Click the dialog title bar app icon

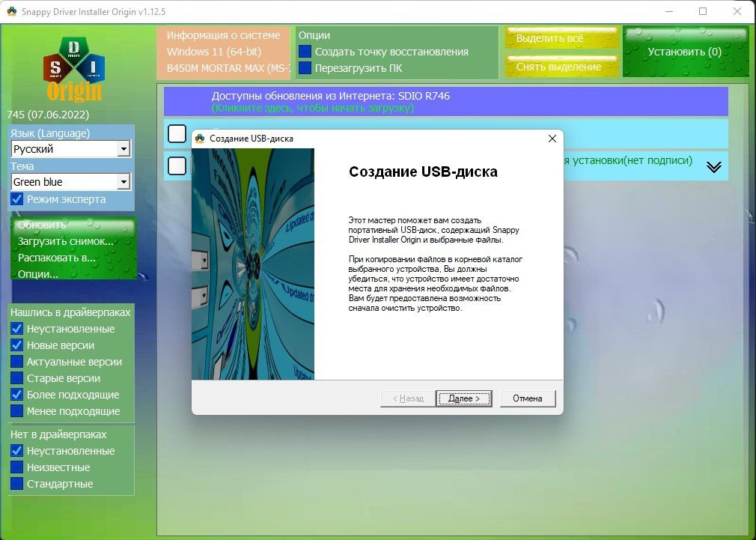tap(200, 139)
